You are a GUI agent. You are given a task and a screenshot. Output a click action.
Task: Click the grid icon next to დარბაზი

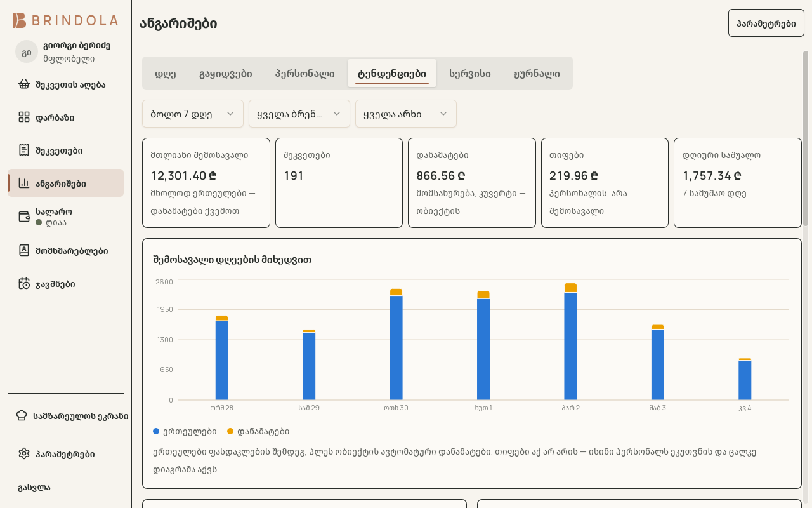(x=24, y=117)
